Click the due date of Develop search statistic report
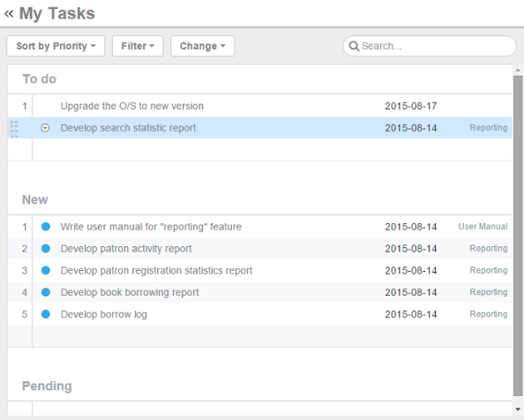 (411, 128)
